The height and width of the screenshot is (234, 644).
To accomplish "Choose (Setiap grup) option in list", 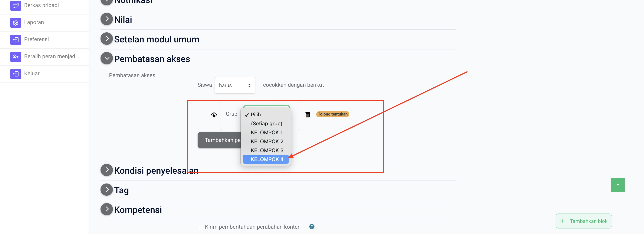I will pyautogui.click(x=266, y=124).
